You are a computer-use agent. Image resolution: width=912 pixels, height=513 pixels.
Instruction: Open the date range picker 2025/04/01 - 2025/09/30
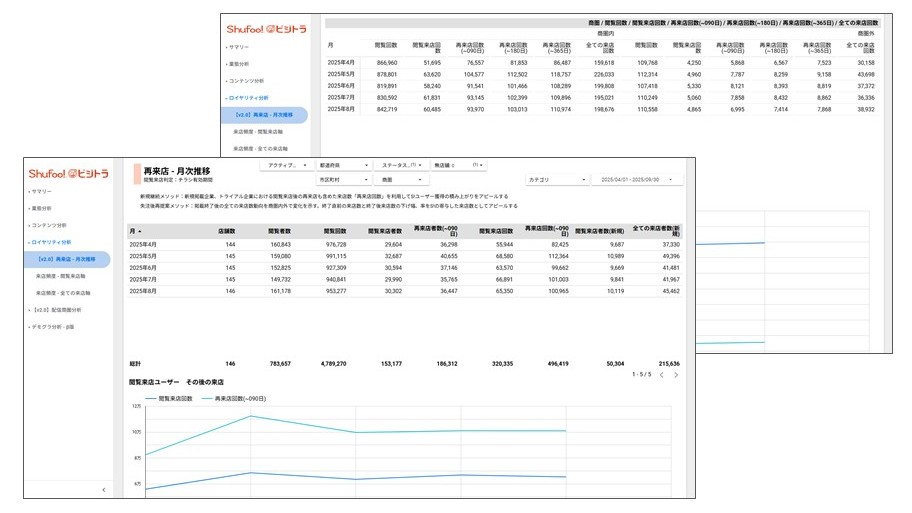(638, 180)
